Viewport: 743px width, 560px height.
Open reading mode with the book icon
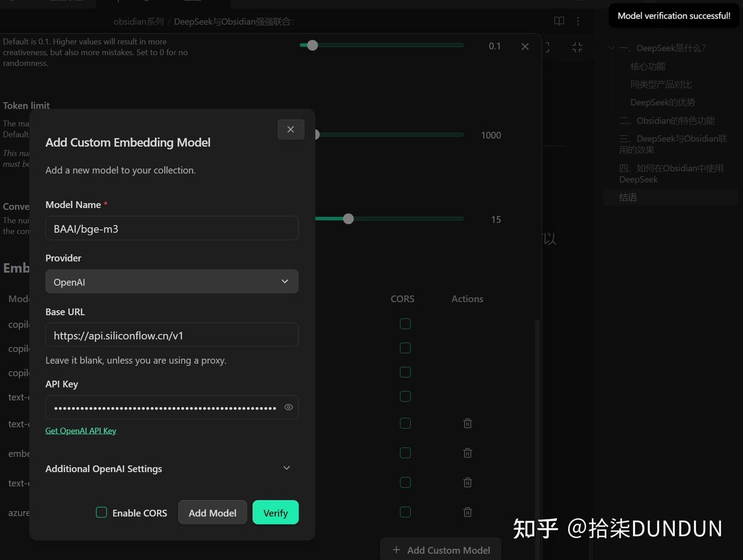click(x=559, y=21)
